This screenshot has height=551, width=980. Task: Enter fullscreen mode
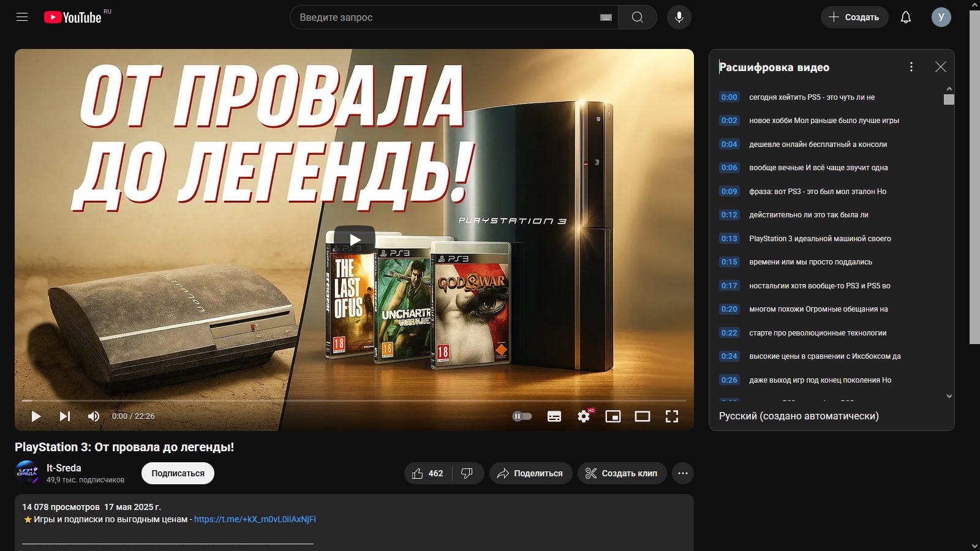tap(672, 416)
